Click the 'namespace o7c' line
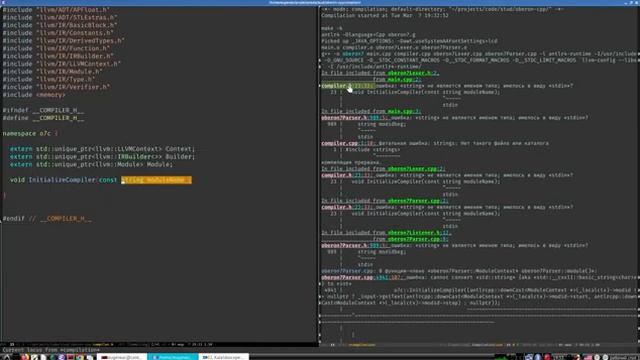 (x=30, y=133)
